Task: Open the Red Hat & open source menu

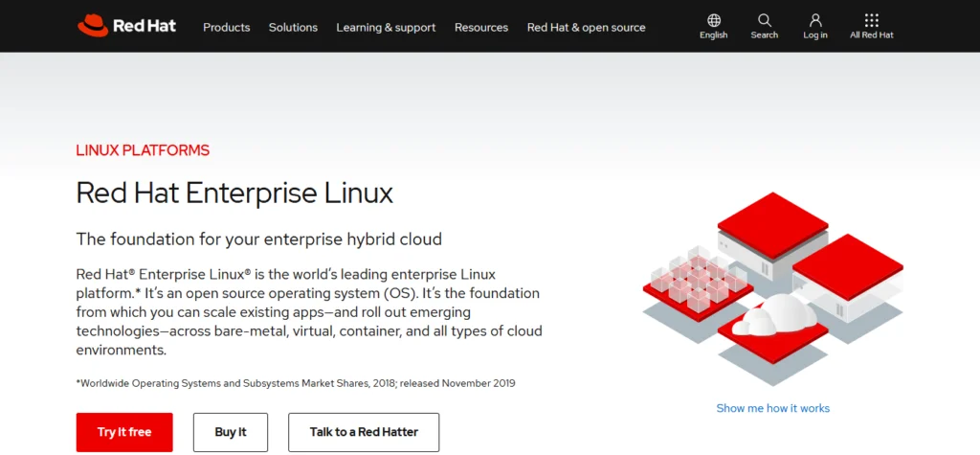Action: pyautogui.click(x=587, y=28)
